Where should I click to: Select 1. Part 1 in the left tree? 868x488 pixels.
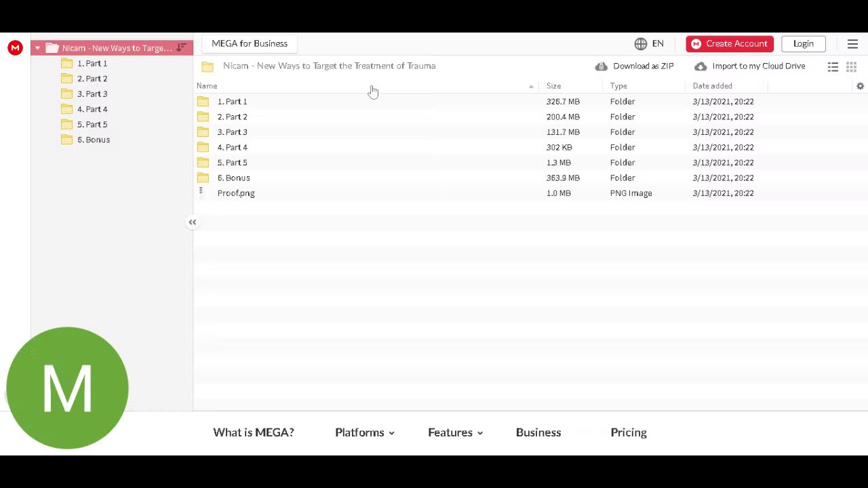[x=92, y=63]
